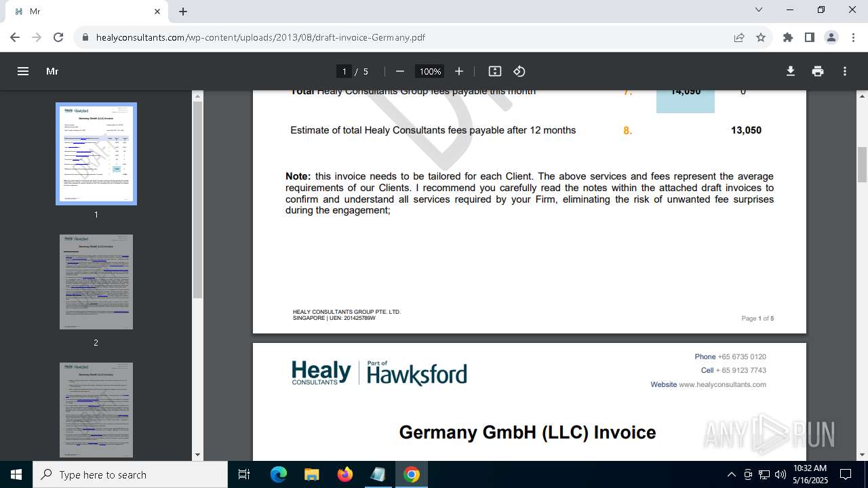Click the zoom in plus button
This screenshot has width=868, height=488.
point(459,71)
